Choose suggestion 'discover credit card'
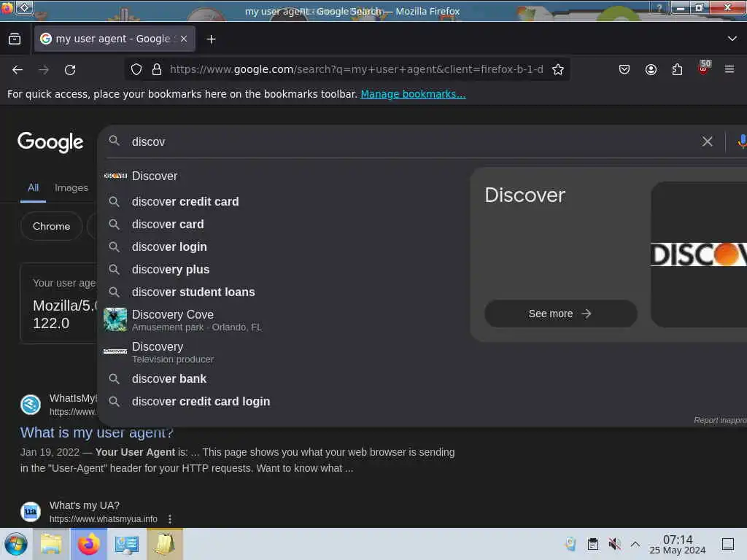This screenshot has height=560, width=747. point(283,201)
